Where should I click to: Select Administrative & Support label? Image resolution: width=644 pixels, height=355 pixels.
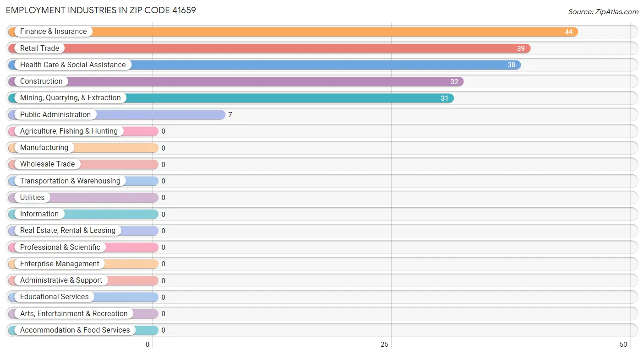point(61,280)
